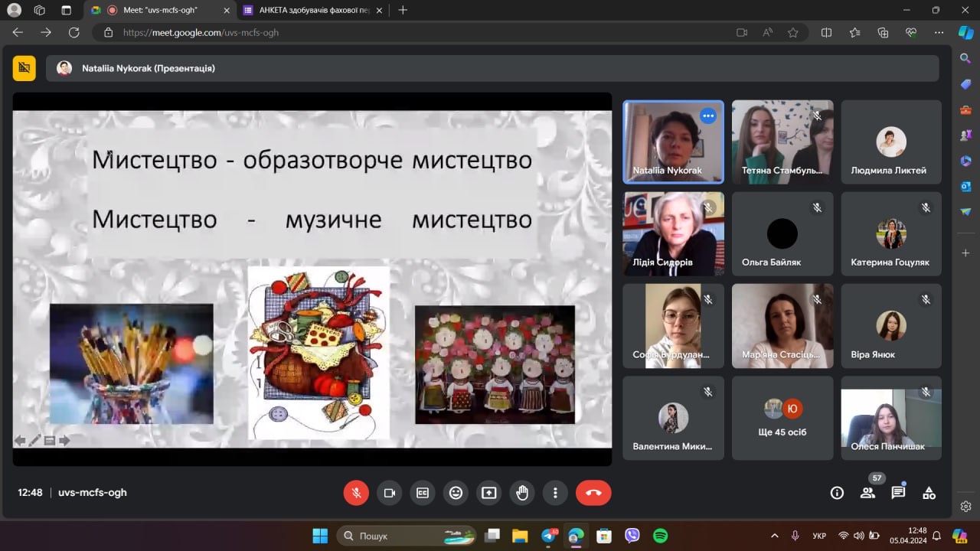Open options on Nataliia Nykorak's tile
980x551 pixels.
pos(708,116)
